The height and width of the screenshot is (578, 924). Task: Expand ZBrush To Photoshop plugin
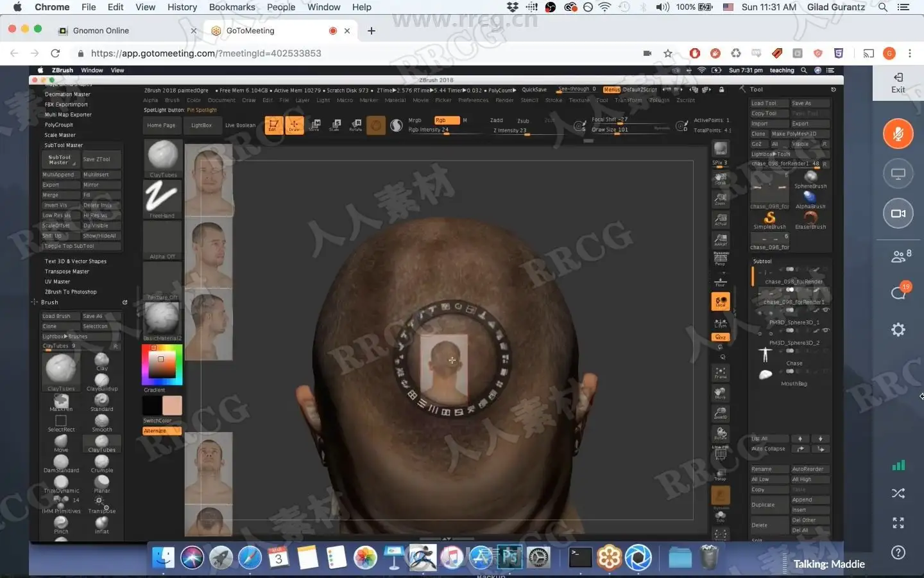(x=71, y=292)
